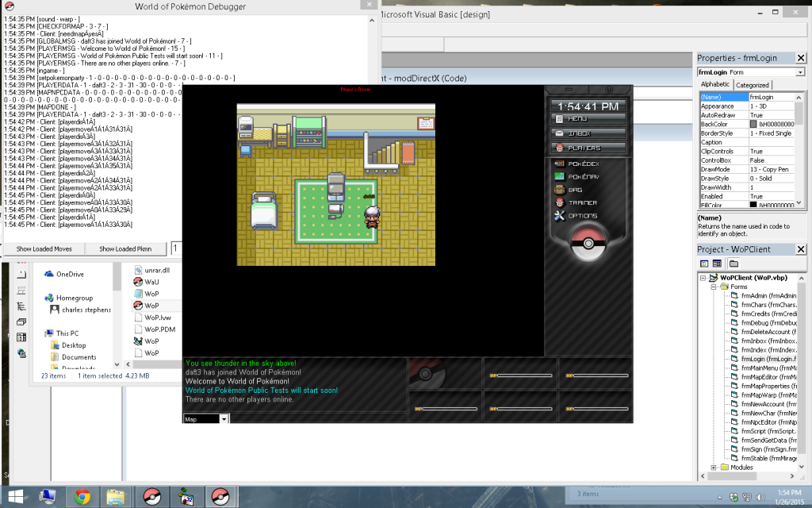
Task: Open the game MENU button
Action: [588, 119]
